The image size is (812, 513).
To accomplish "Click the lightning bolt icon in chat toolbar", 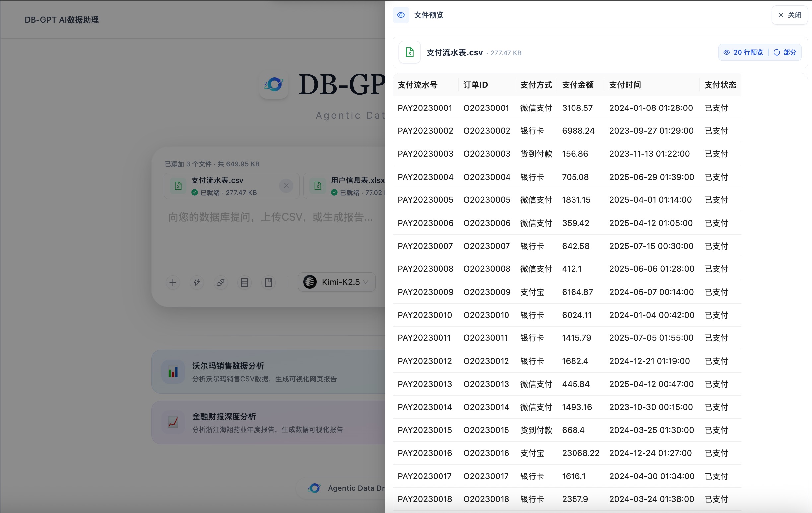I will 197,282.
